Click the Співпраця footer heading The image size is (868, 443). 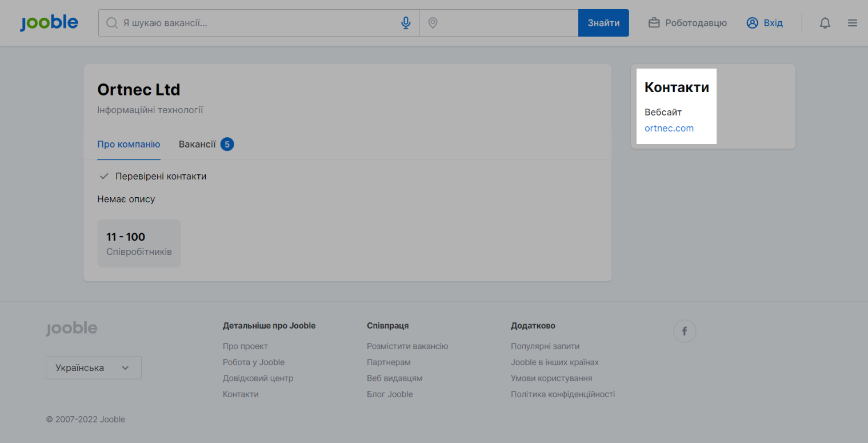387,326
